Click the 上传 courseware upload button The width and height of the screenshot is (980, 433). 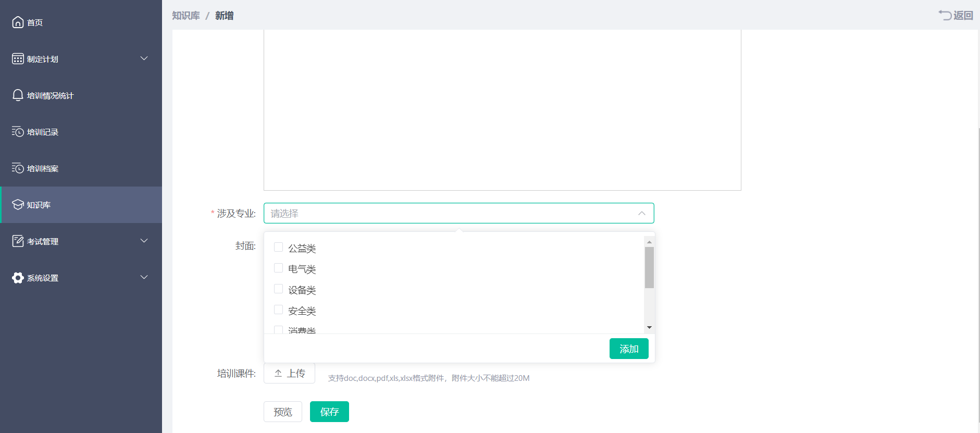[289, 373]
